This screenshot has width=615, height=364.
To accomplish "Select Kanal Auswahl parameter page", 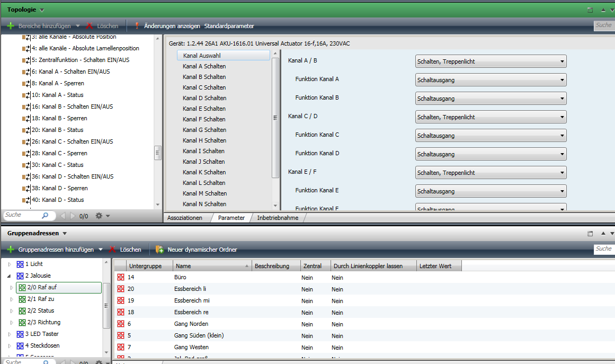I will coord(224,55).
